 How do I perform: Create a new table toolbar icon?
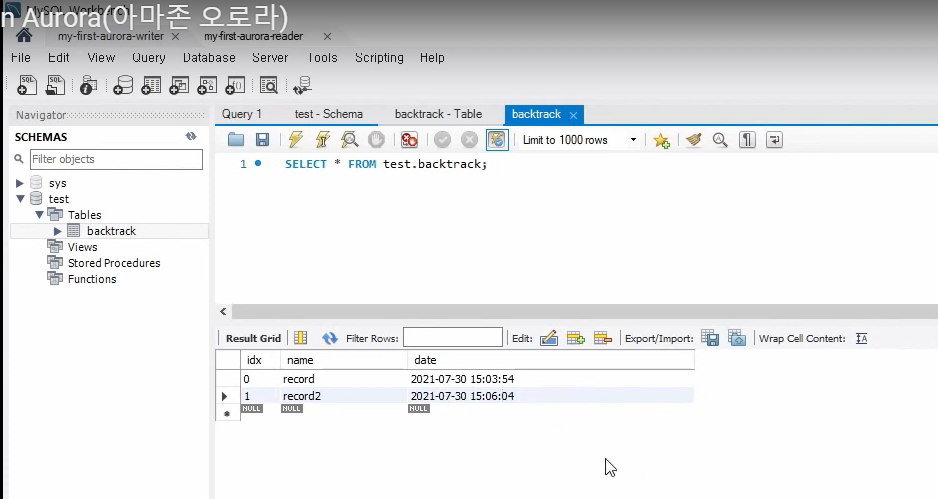[x=151, y=86]
